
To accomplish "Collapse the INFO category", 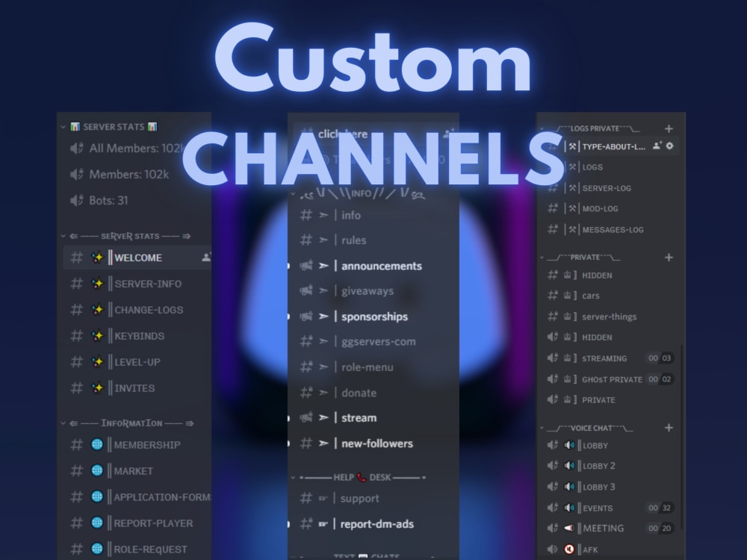I will coord(295,193).
